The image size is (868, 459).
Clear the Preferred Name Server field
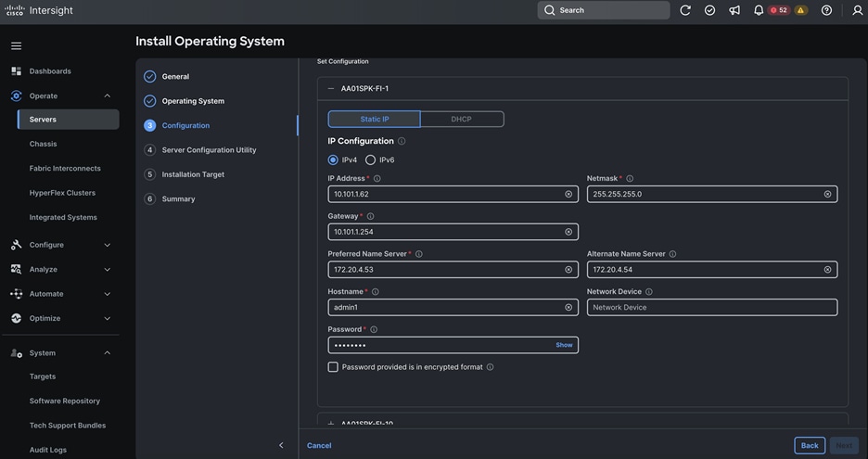coord(568,269)
